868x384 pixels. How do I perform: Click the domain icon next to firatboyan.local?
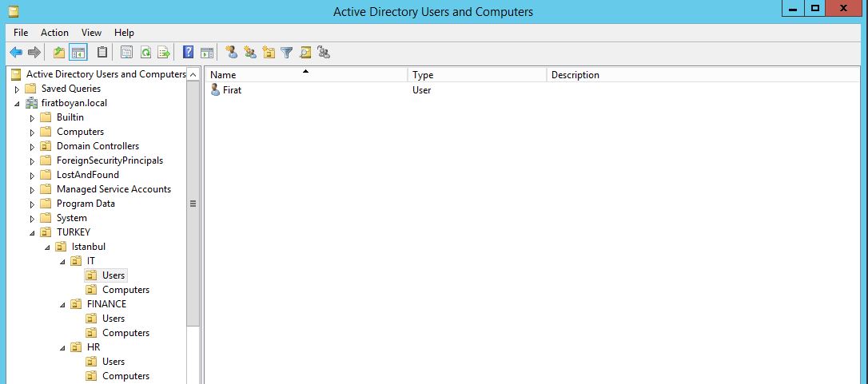tap(31, 103)
